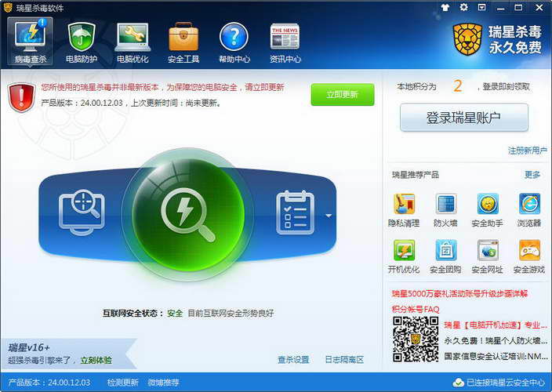Click 更多 recommended products link

pos(532,175)
